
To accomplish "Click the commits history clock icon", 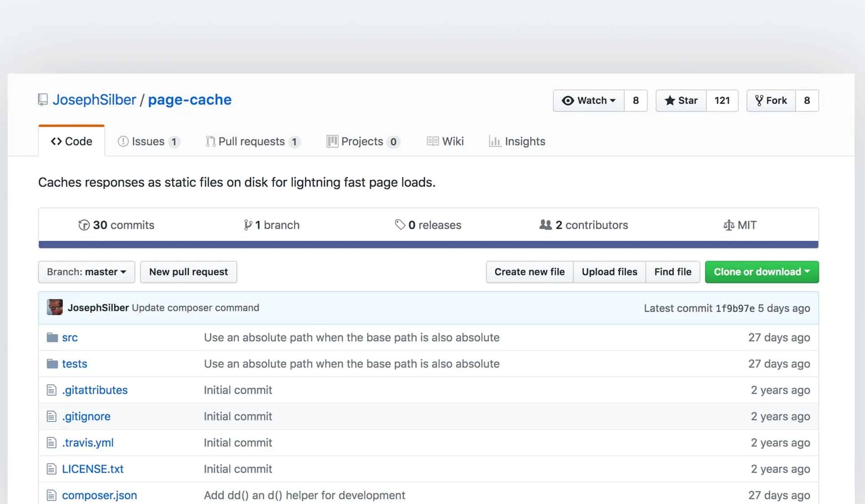I will 84,225.
